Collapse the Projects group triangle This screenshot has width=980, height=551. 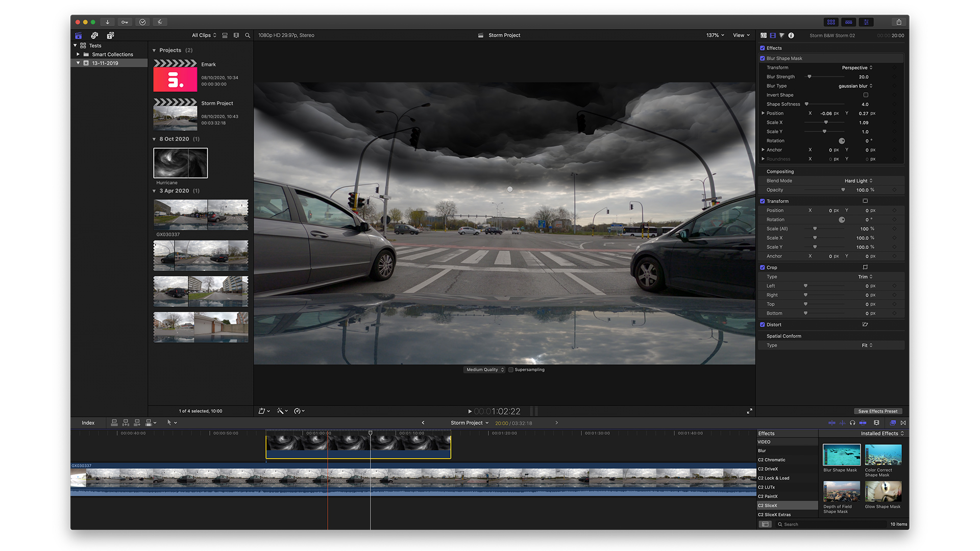tap(154, 51)
